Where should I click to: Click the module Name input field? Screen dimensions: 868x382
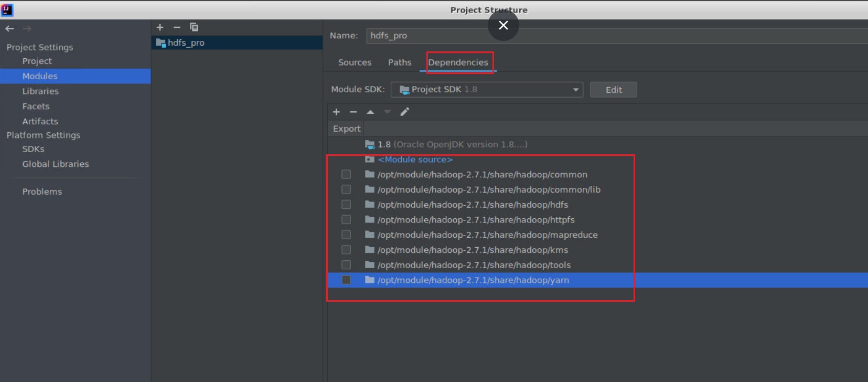614,36
